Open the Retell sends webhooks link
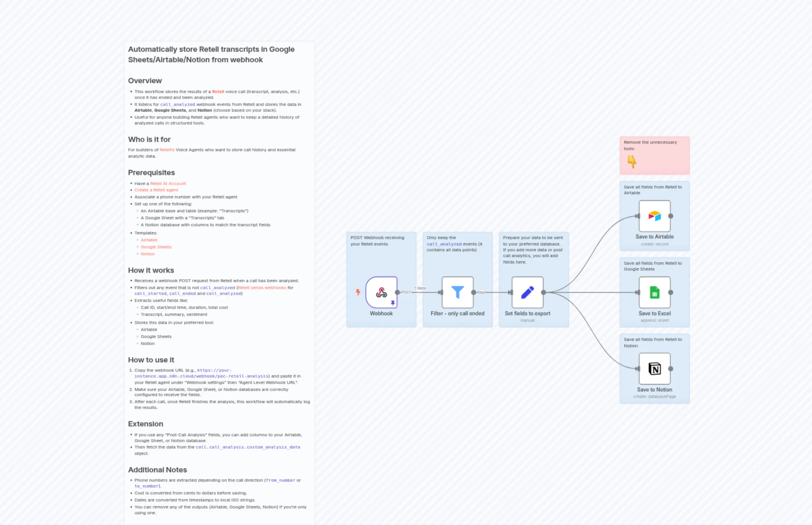 [262, 287]
